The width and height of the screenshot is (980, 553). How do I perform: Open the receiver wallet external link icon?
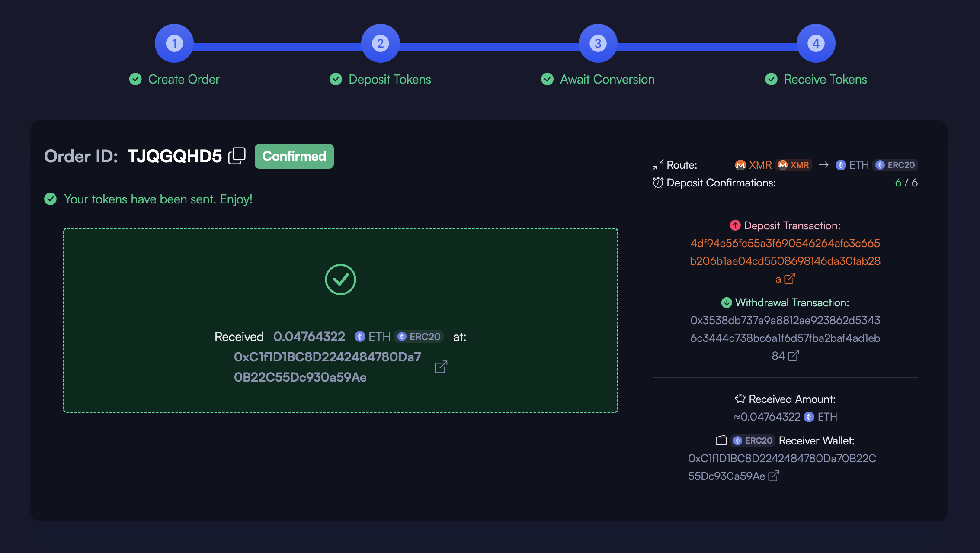pos(774,476)
